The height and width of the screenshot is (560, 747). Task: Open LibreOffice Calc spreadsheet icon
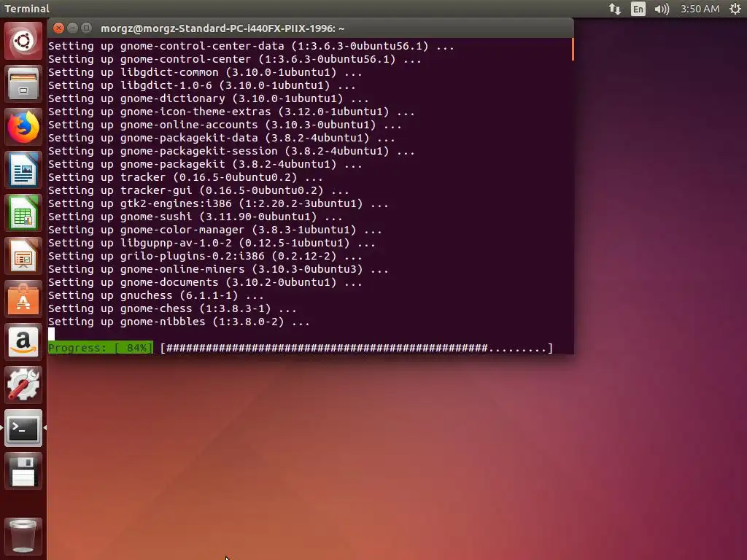[x=23, y=212]
